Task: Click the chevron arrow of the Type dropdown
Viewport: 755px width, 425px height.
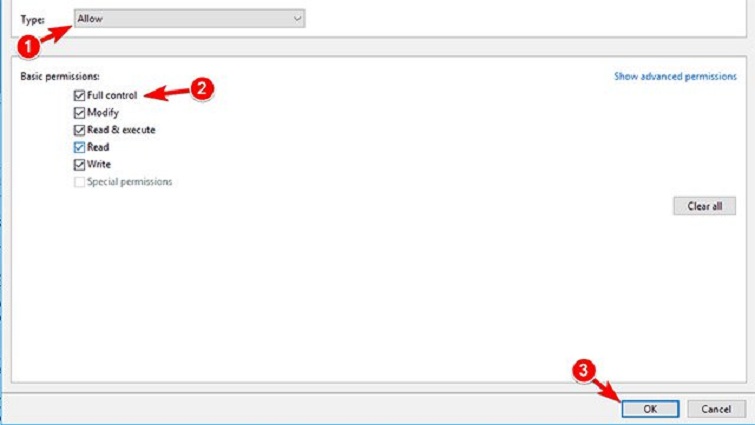Action: 297,19
